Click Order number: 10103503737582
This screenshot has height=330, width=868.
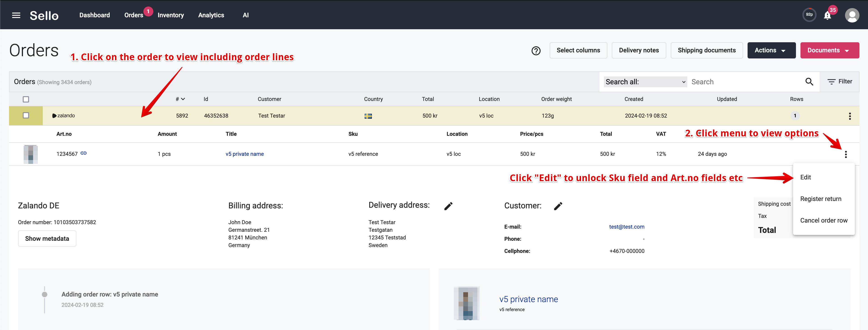[57, 222]
